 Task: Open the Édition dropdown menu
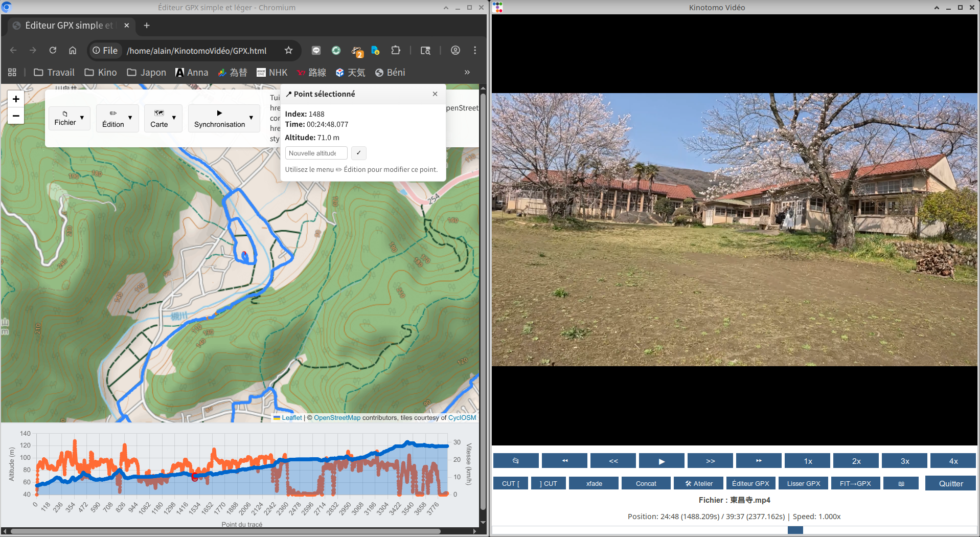(x=117, y=119)
